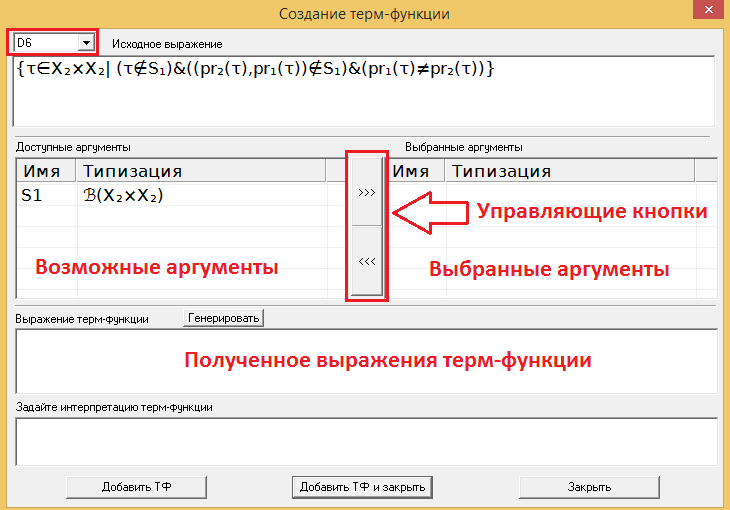730x510 pixels.
Task: Click Добавить ТФ и закрыть button
Action: coord(362,487)
